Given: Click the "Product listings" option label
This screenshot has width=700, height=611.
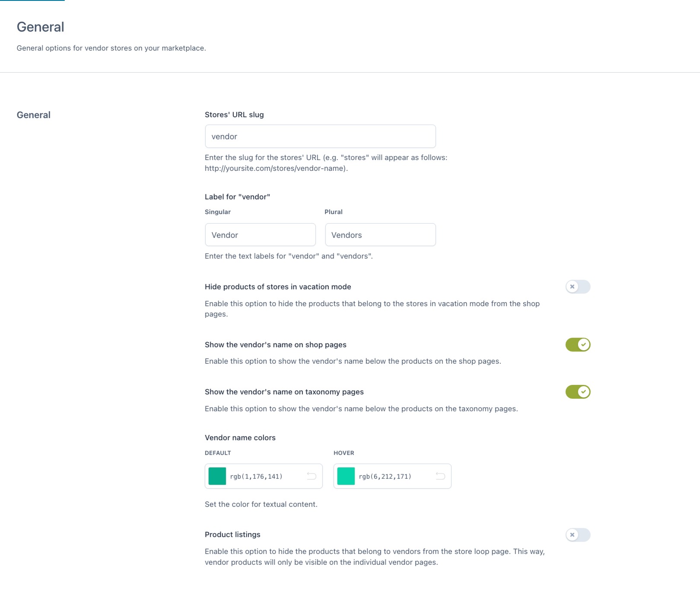Looking at the screenshot, I should 232,534.
